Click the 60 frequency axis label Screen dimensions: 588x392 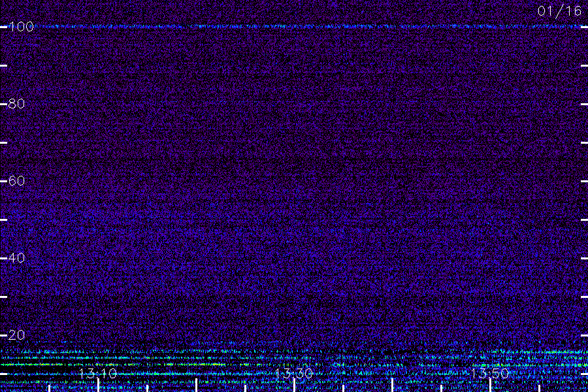(16, 181)
